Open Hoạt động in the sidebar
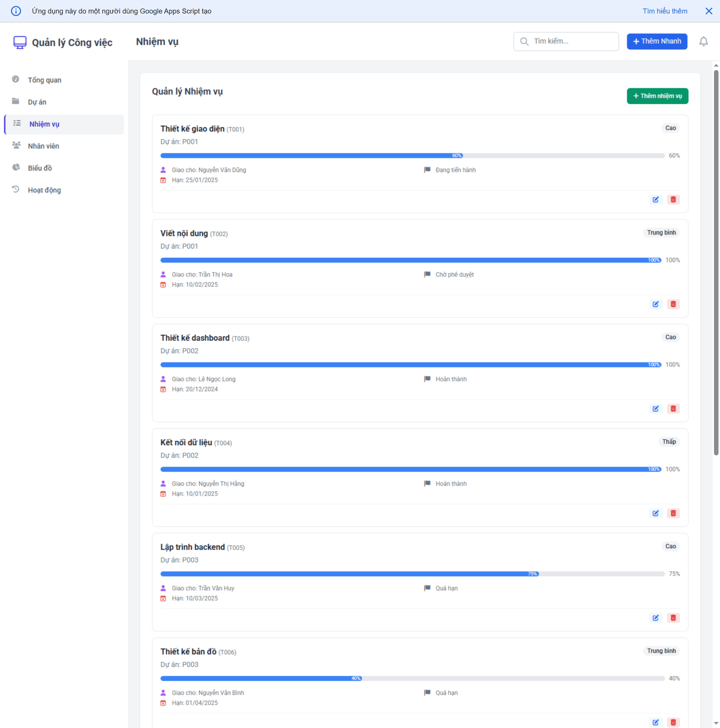This screenshot has height=728, width=720. 44,190
